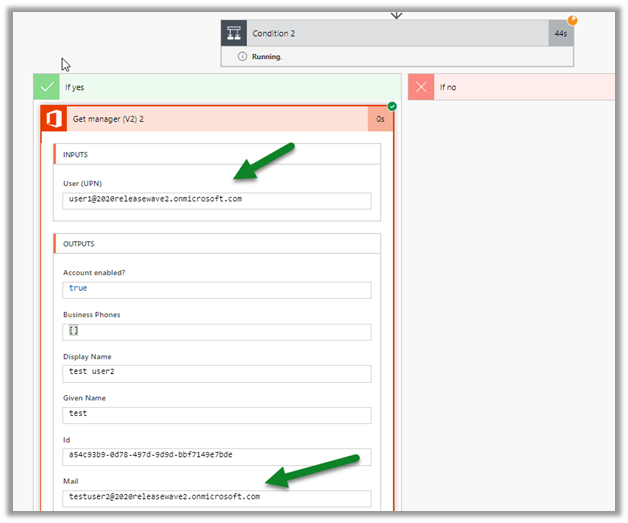
Task: Click the connector arrow above Condition 2
Action: (x=397, y=13)
